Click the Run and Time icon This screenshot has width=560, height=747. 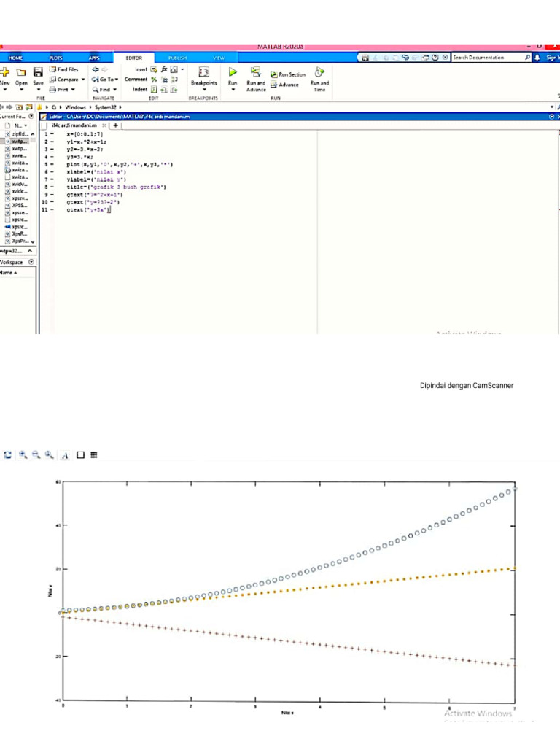(319, 72)
